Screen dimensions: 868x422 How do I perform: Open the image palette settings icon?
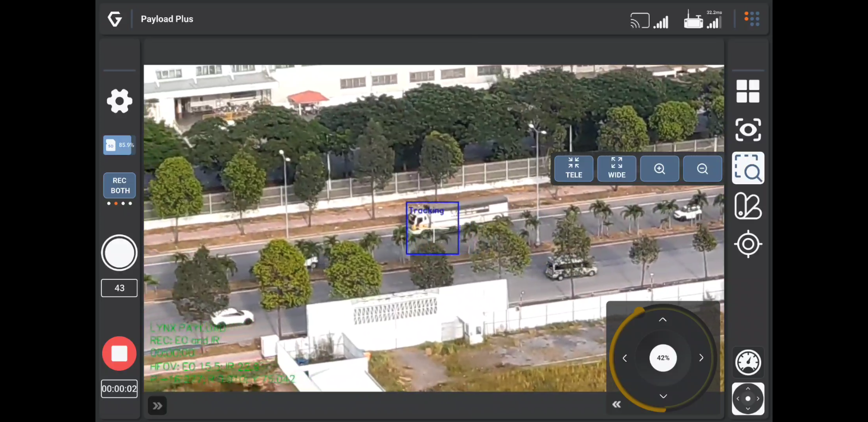748,206
